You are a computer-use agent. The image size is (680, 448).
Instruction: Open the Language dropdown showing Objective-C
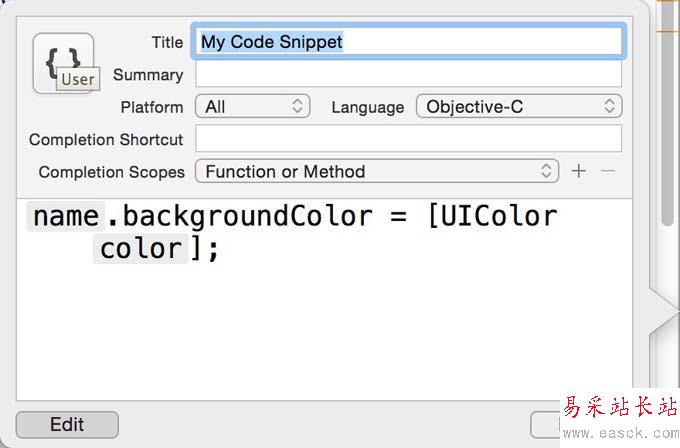(x=518, y=106)
